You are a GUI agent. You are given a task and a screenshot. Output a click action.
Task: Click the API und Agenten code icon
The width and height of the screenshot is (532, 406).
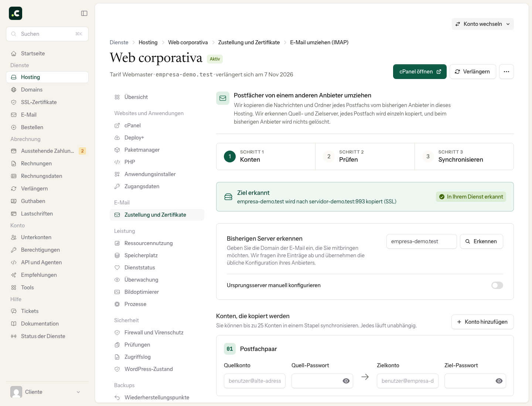coord(14,262)
